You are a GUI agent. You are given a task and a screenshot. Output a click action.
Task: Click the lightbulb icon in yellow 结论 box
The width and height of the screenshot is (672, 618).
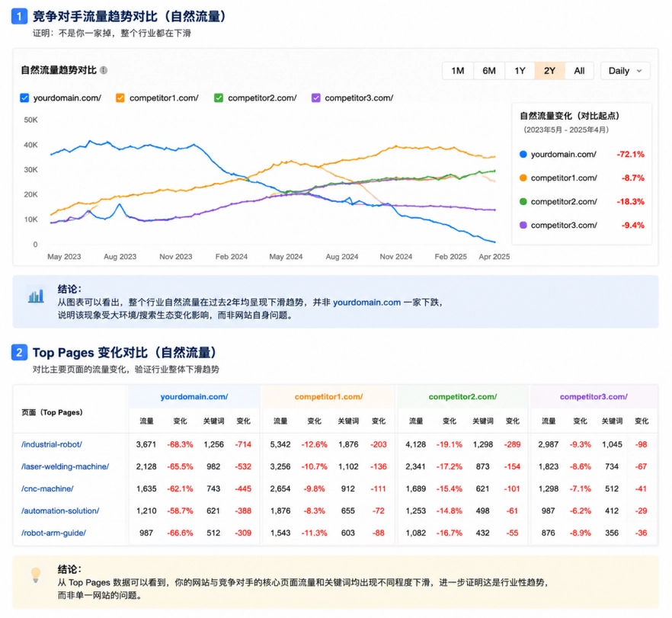[x=36, y=575]
